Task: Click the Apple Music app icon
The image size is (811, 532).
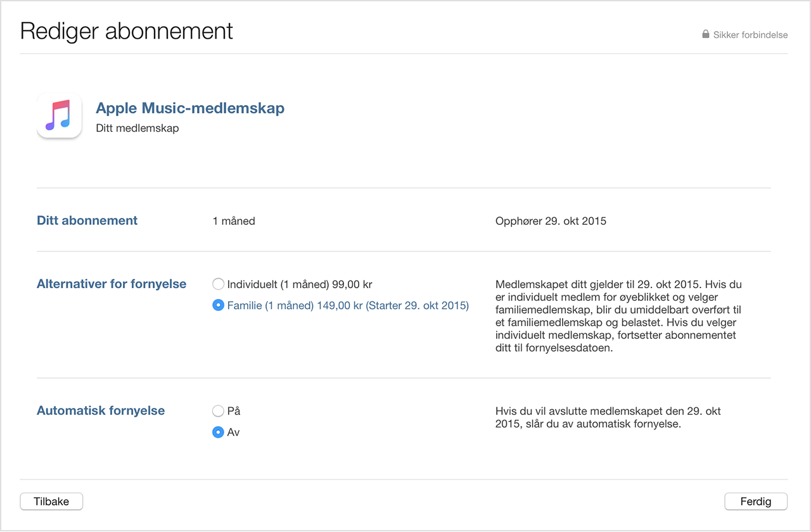Action: (x=59, y=116)
